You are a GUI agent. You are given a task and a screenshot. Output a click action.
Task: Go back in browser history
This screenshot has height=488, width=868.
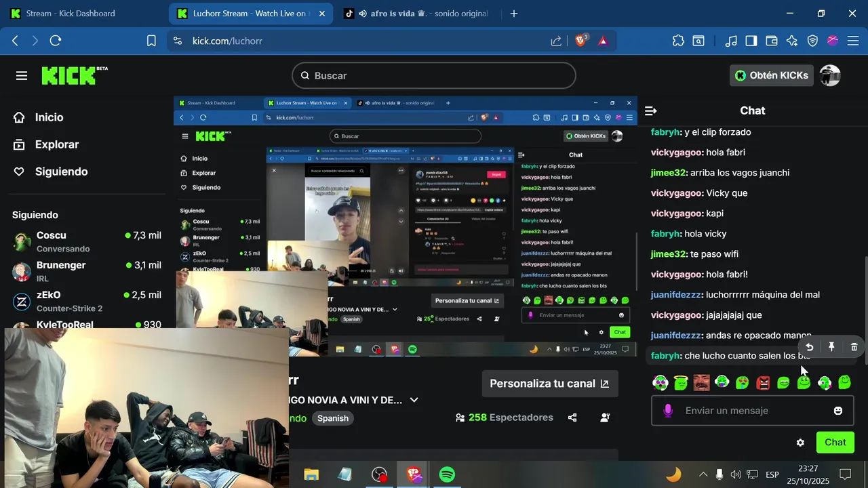pyautogui.click(x=15, y=41)
